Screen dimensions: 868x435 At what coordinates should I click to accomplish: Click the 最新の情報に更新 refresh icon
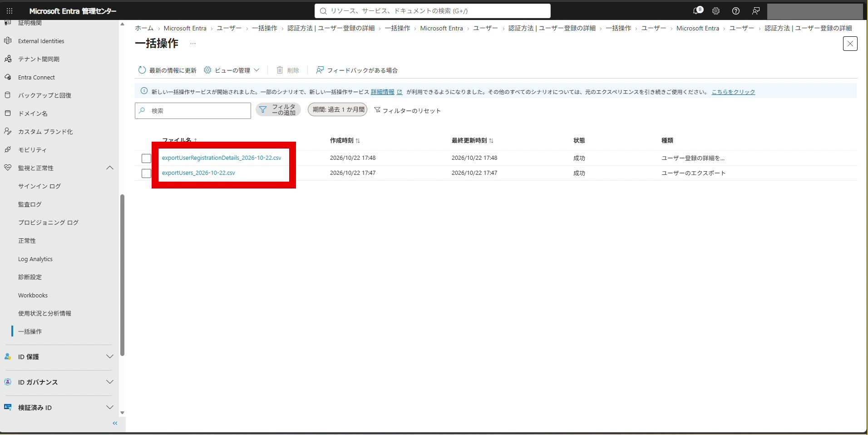point(142,70)
